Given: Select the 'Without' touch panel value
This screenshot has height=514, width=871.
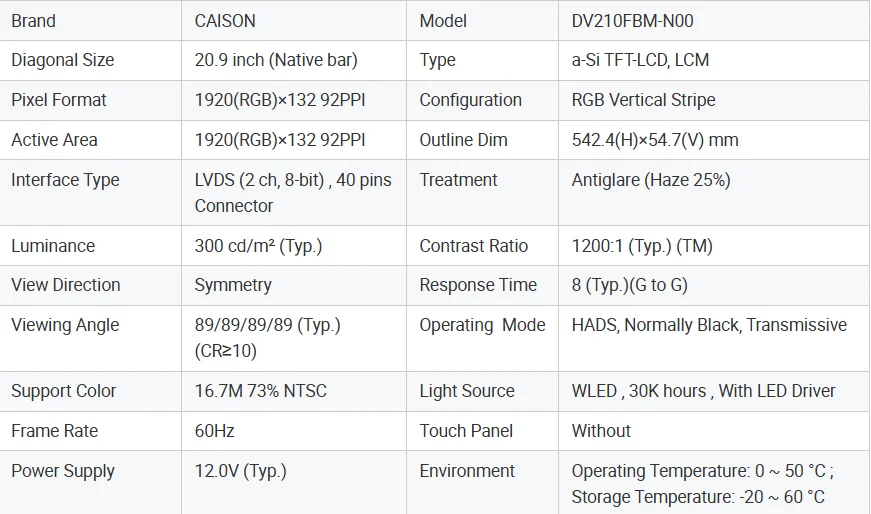Looking at the screenshot, I should point(601,431).
